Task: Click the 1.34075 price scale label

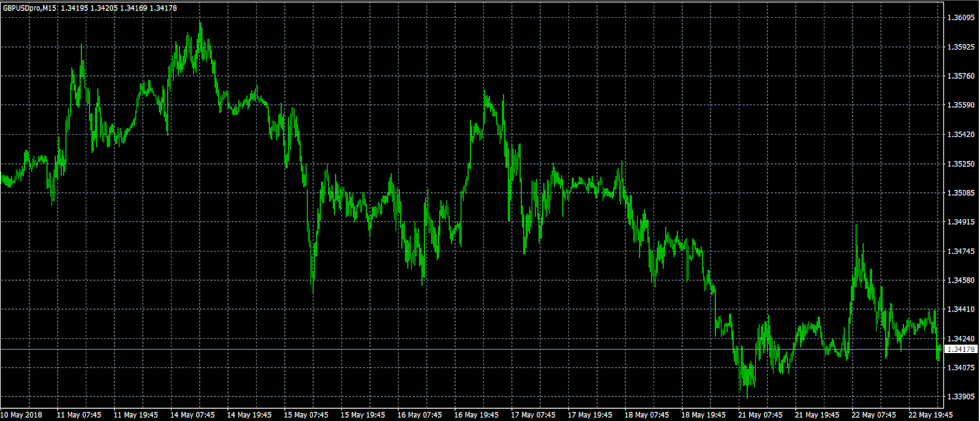Action: tap(960, 368)
